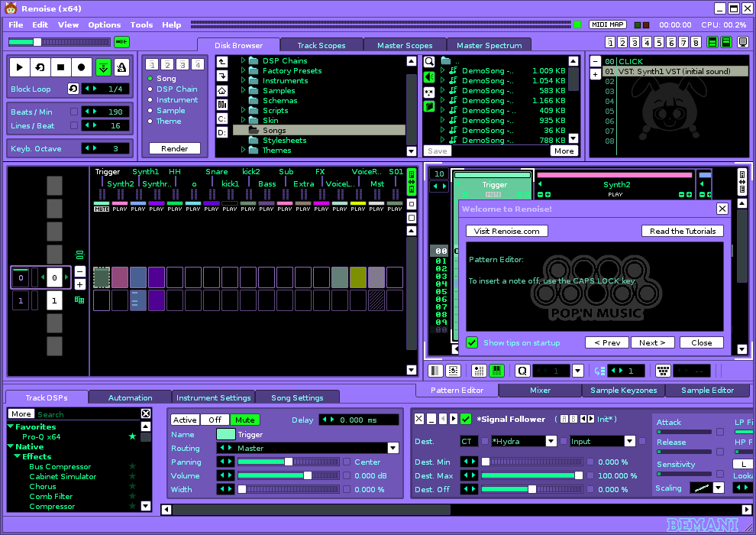Click the green audio plug icon
756x535 pixels.
click(121, 42)
